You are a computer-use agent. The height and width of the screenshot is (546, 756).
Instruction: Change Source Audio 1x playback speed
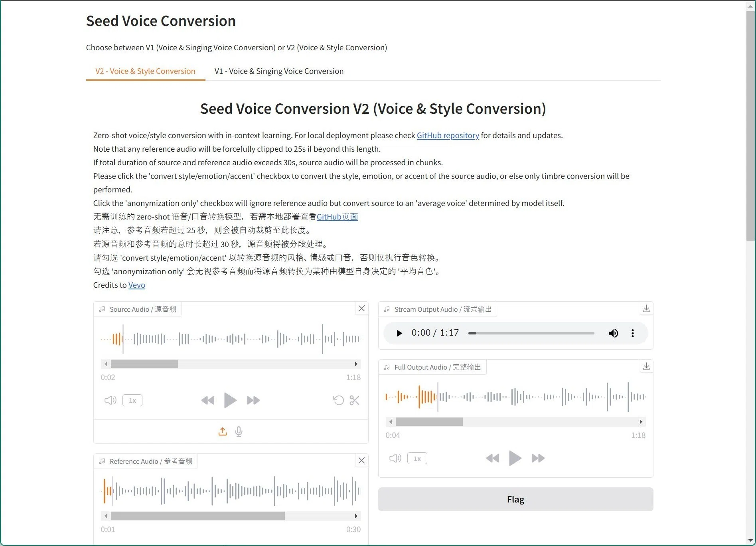coord(132,400)
